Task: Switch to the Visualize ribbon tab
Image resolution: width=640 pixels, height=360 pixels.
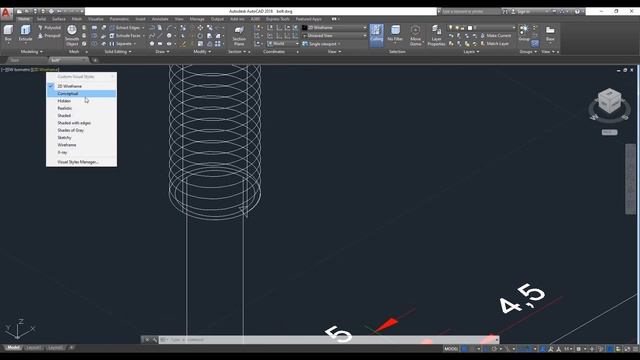Action: pyautogui.click(x=96, y=19)
